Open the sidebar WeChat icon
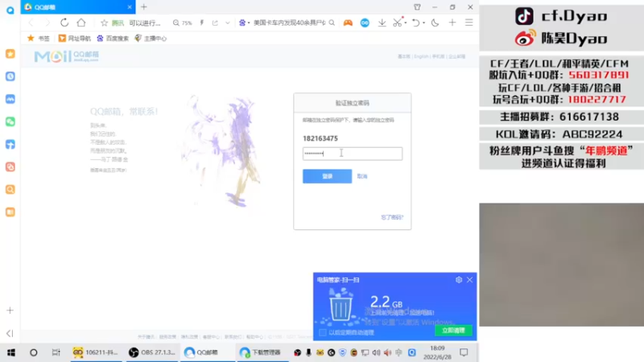Screen dimensions: 644x362 (x=10, y=121)
